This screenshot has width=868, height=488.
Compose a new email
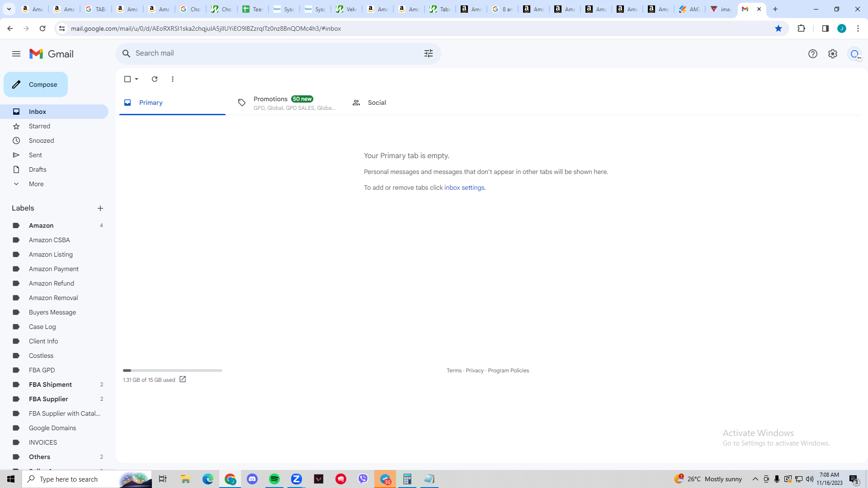pyautogui.click(x=36, y=84)
